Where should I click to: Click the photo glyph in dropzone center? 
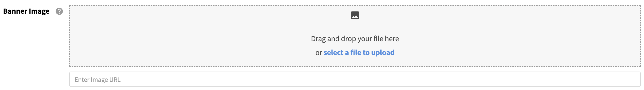click(355, 15)
